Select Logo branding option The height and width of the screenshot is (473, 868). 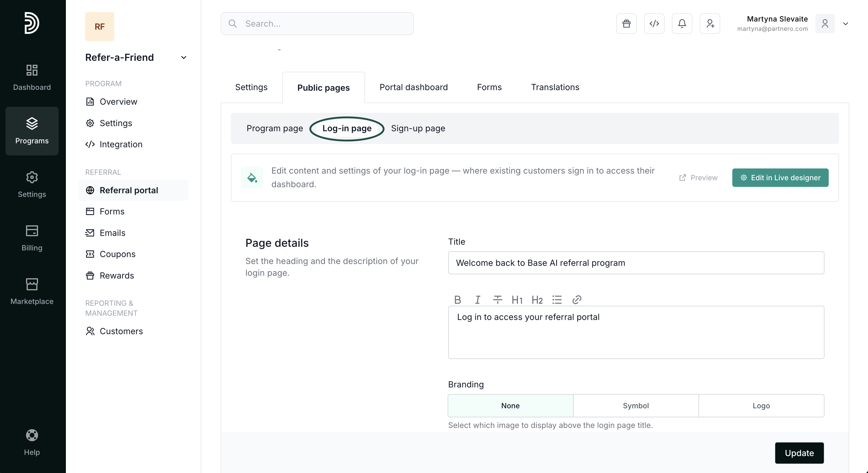[761, 406]
